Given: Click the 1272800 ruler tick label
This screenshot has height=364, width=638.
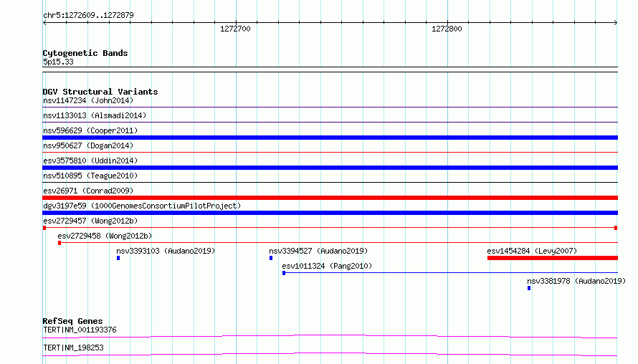Looking at the screenshot, I should click(447, 29).
